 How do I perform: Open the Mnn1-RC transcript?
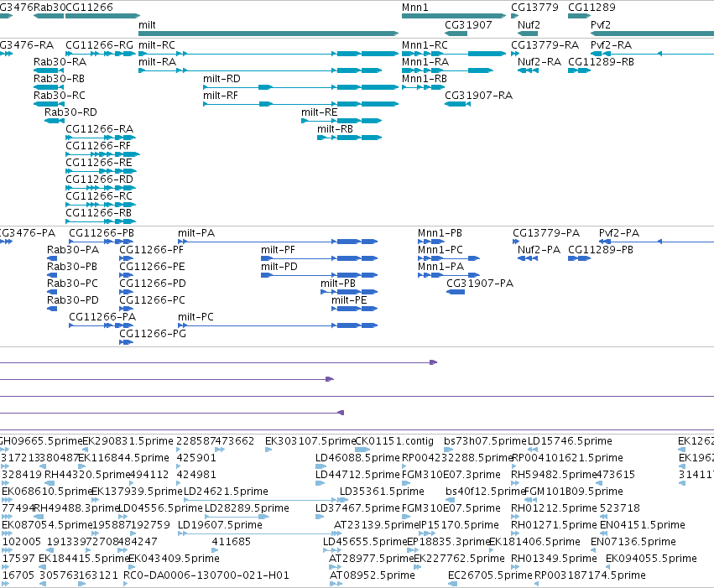click(454, 54)
